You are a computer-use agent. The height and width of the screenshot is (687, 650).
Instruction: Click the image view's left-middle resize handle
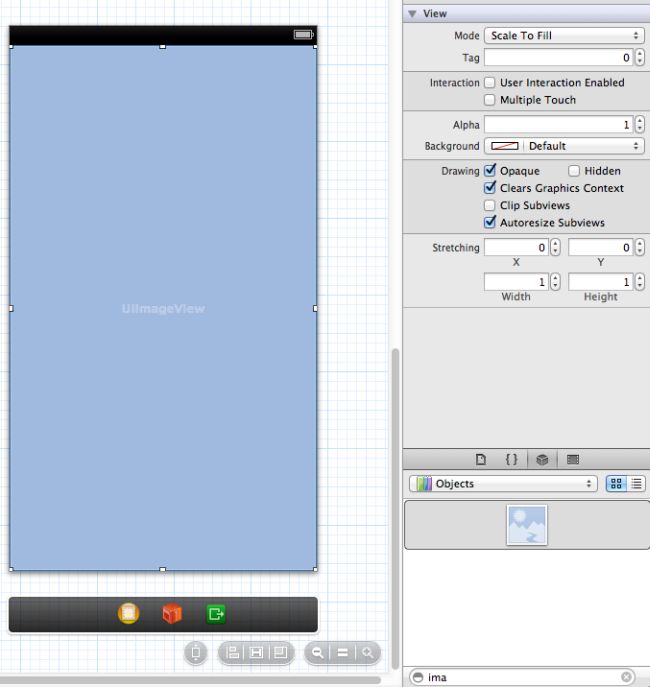tap(11, 308)
